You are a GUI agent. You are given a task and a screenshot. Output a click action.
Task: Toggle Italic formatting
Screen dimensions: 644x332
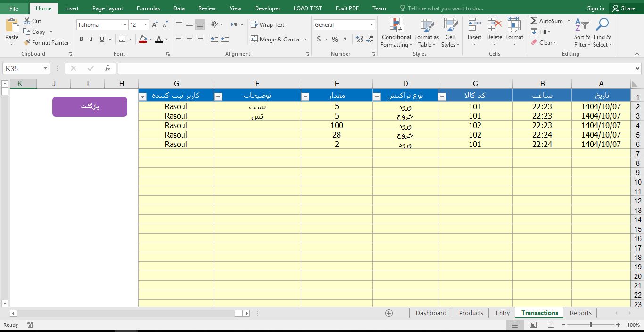tap(91, 39)
